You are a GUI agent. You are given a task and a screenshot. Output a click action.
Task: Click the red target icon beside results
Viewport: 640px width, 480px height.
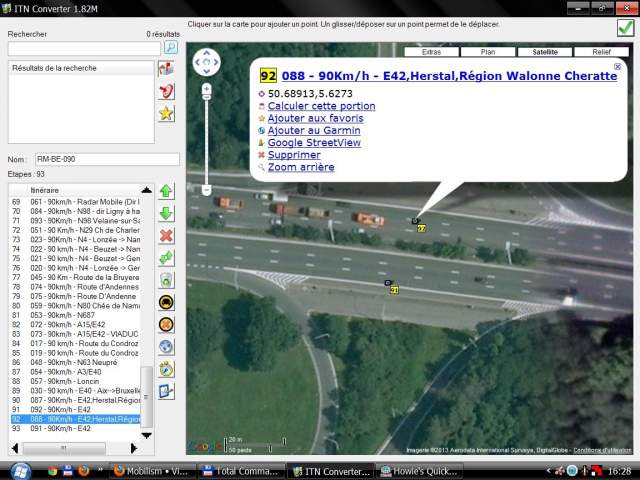click(x=167, y=91)
